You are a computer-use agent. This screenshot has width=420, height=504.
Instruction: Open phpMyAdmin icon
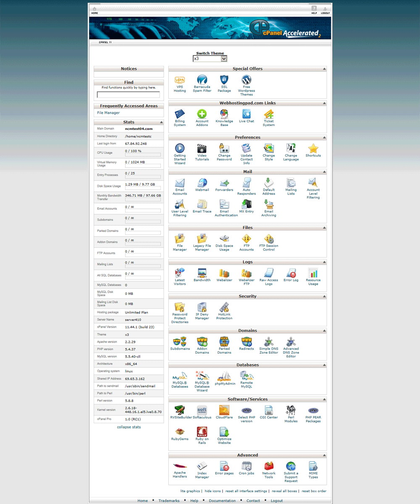(x=224, y=376)
